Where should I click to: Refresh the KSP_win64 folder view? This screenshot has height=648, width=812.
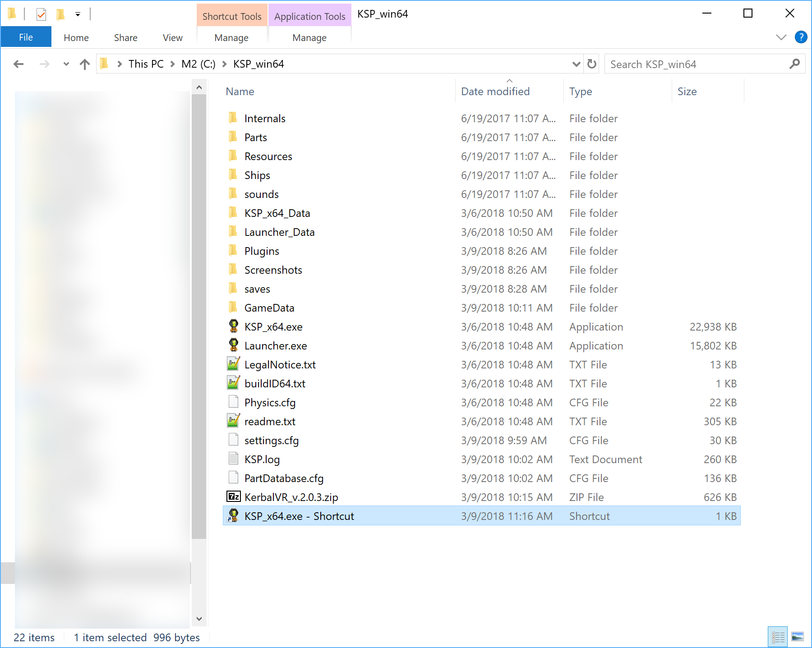[x=592, y=64]
